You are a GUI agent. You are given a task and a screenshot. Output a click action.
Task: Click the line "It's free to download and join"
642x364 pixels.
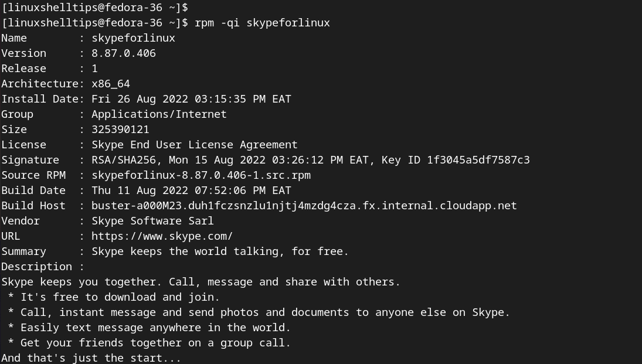tap(120, 297)
